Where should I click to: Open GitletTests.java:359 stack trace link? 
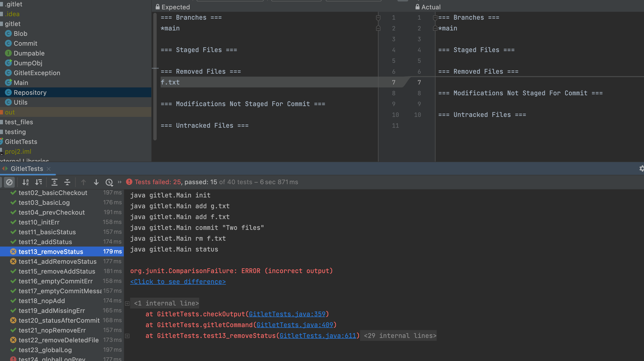pyautogui.click(x=287, y=314)
